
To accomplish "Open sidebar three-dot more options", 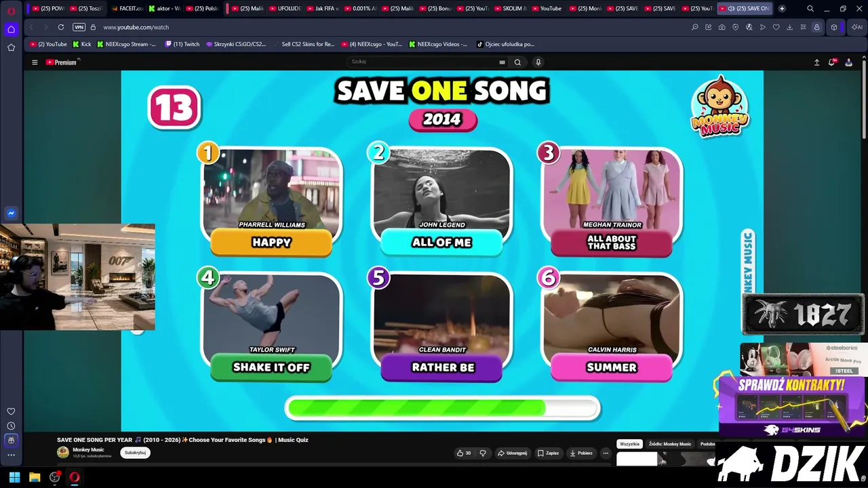I will pos(11,455).
